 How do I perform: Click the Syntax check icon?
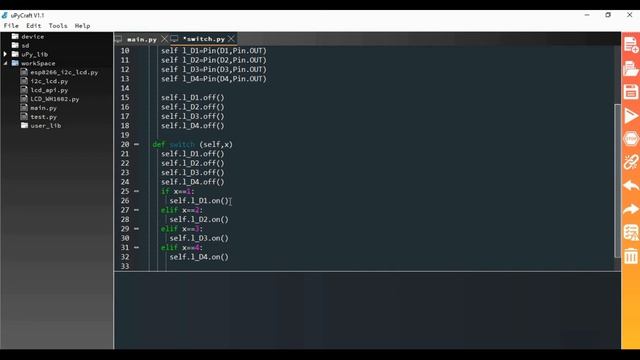pyautogui.click(x=631, y=233)
